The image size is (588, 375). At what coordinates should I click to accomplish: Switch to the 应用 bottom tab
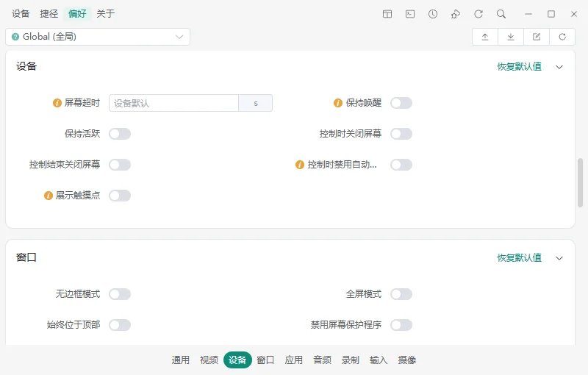[293, 360]
